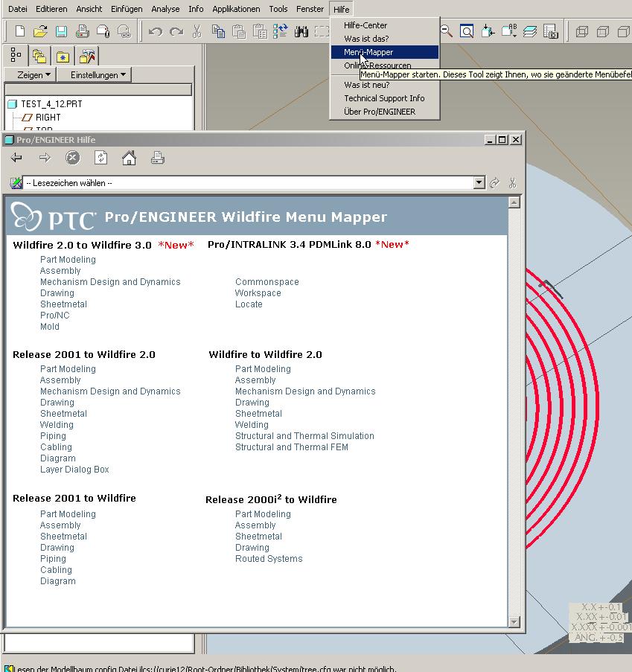This screenshot has height=672, width=632.
Task: Click the paste special icon
Action: point(259,31)
